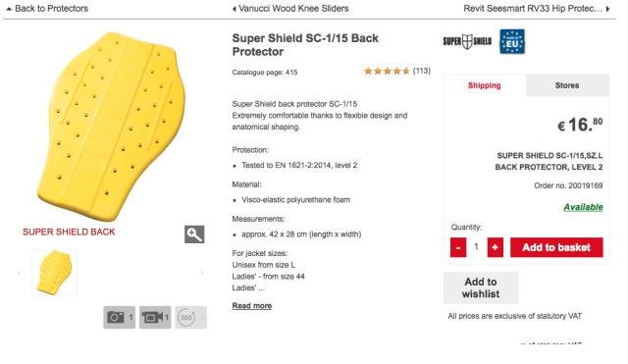The width and height of the screenshot is (628, 364).
Task: Increase quantity with plus button
Action: pos(495,247)
